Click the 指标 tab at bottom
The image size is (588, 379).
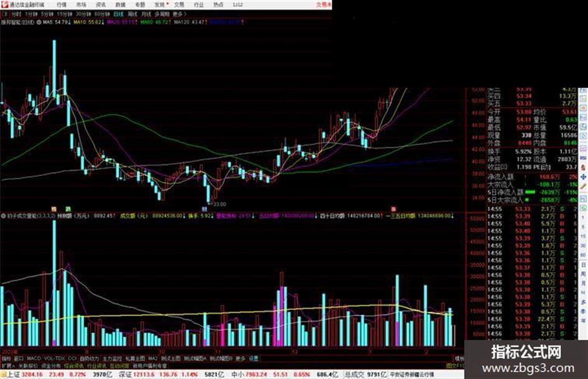coord(6,358)
